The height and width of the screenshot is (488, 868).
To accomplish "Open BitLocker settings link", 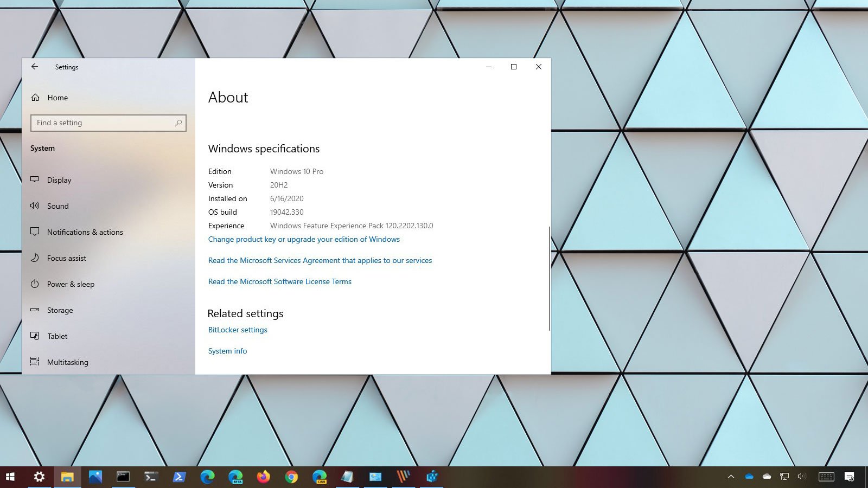I will (238, 330).
